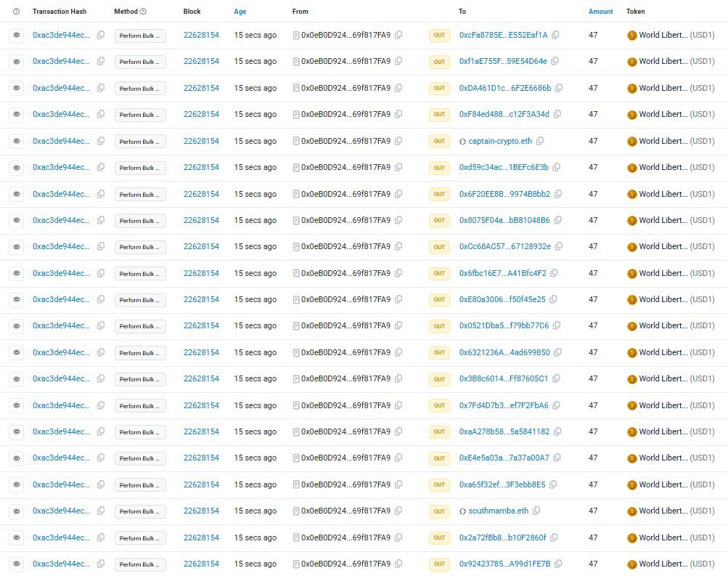Copy address 0xf1aE755F...59E54D64e

pos(555,61)
